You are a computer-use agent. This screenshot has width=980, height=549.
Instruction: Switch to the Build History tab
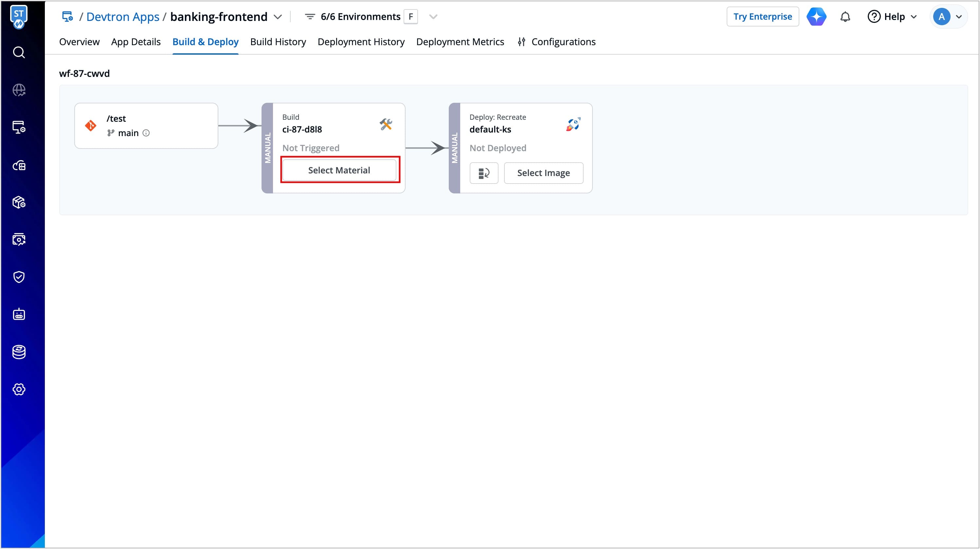(278, 42)
